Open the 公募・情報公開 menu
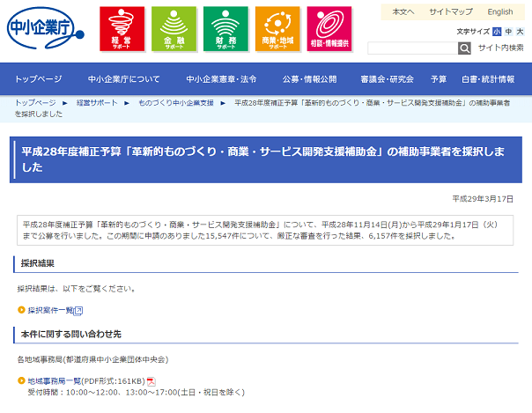532x413 pixels. click(309, 79)
